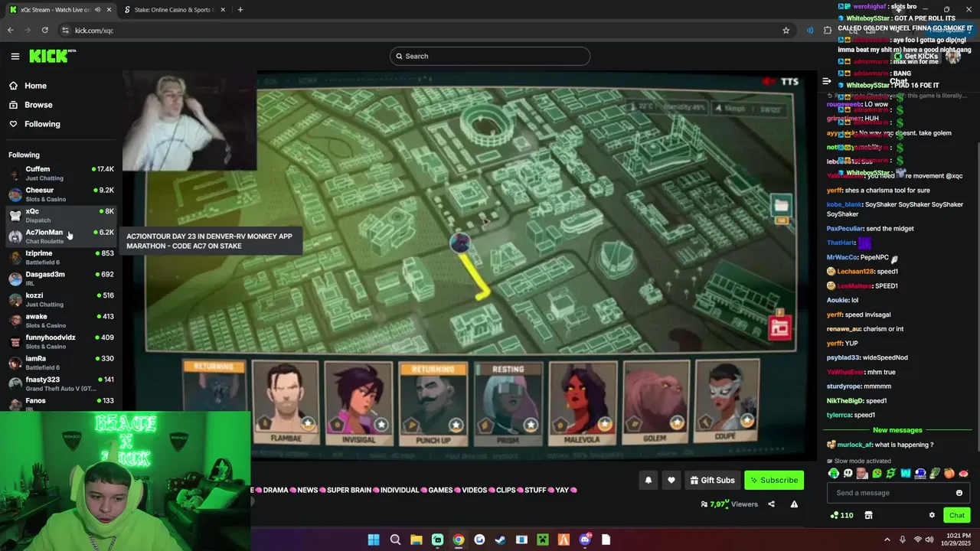Expand the system tray hidden icons chevron
Viewport: 980px width, 551px height.
click(887, 540)
